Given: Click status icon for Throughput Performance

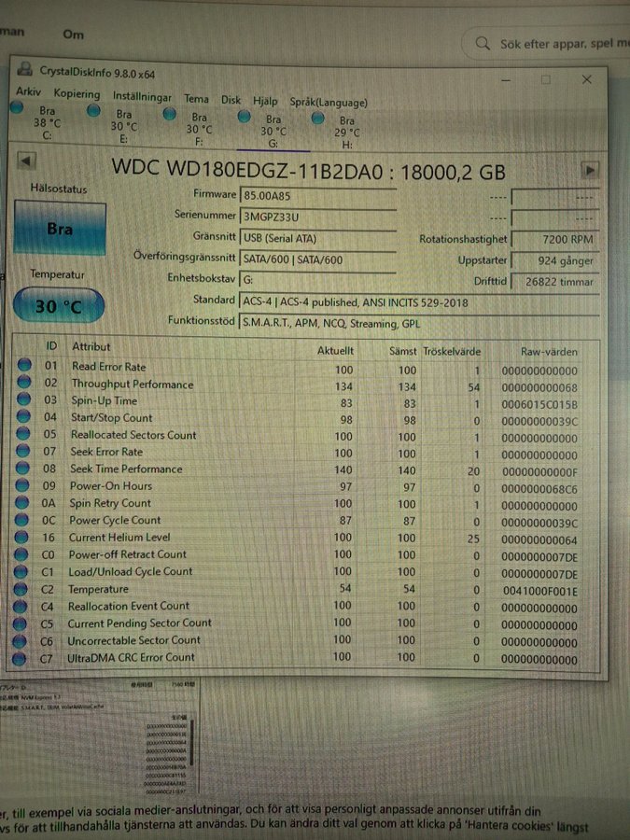Looking at the screenshot, I should pyautogui.click(x=23, y=382).
